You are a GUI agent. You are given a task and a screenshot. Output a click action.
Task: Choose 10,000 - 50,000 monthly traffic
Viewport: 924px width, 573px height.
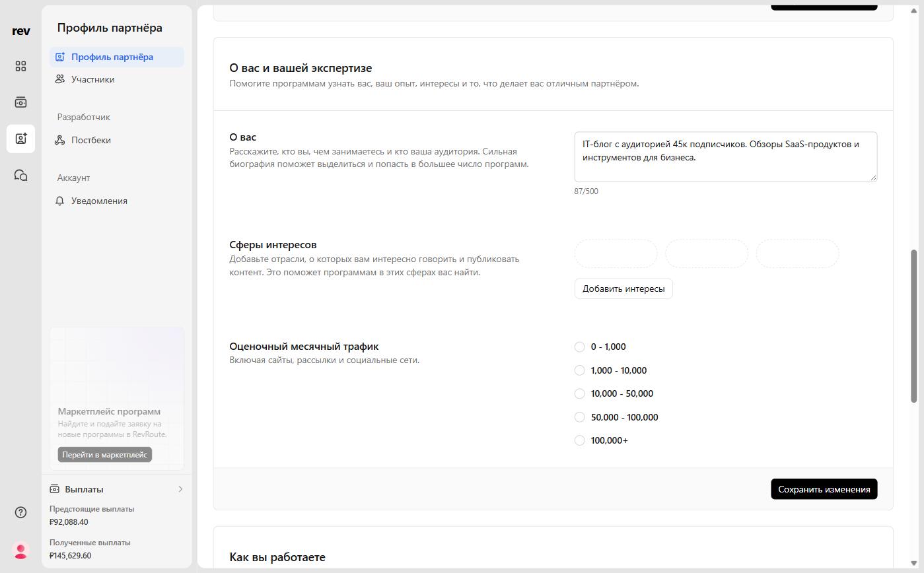pos(579,393)
